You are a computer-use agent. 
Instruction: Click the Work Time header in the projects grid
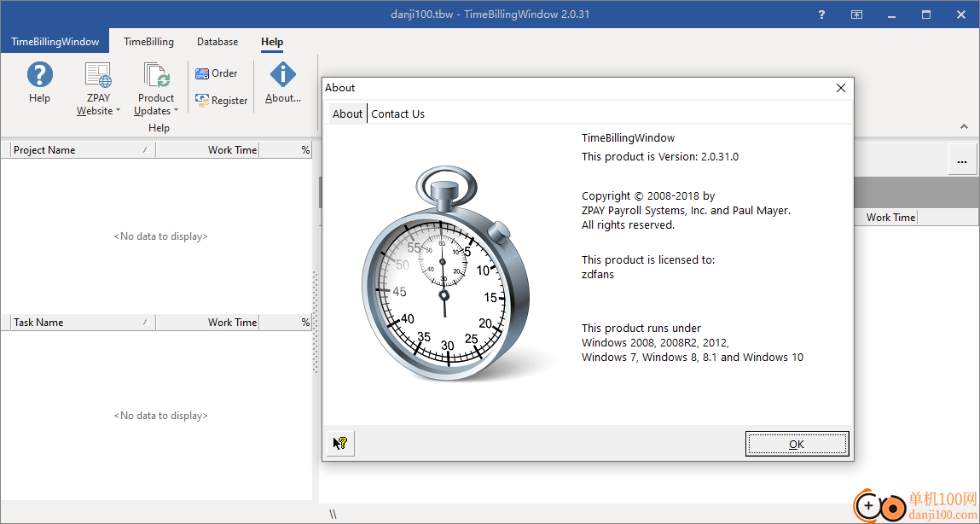[x=207, y=150]
